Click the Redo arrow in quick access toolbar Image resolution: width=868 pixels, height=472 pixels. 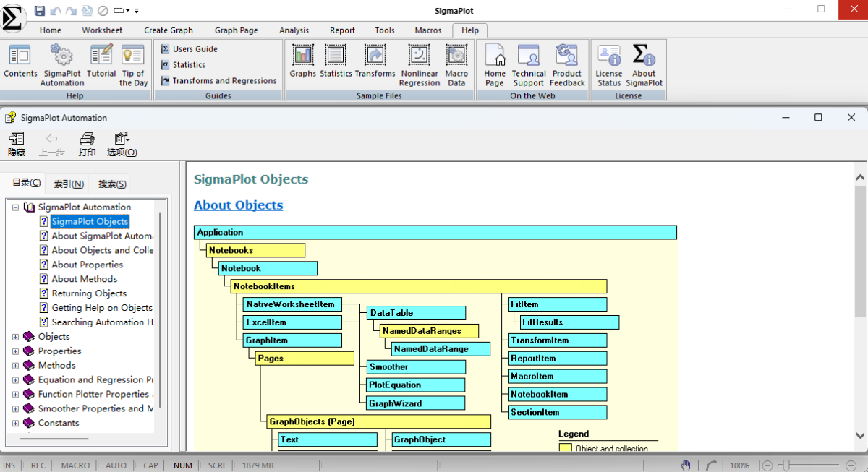[x=71, y=10]
